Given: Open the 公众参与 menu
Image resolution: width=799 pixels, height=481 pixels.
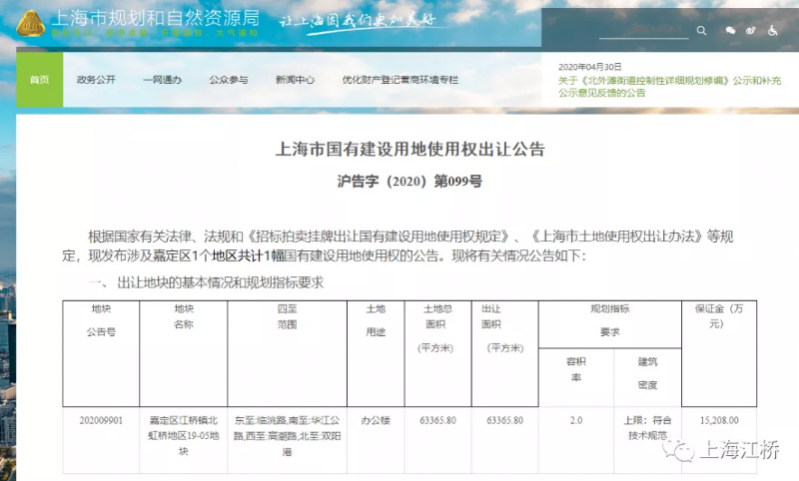Looking at the screenshot, I should coord(229,79).
